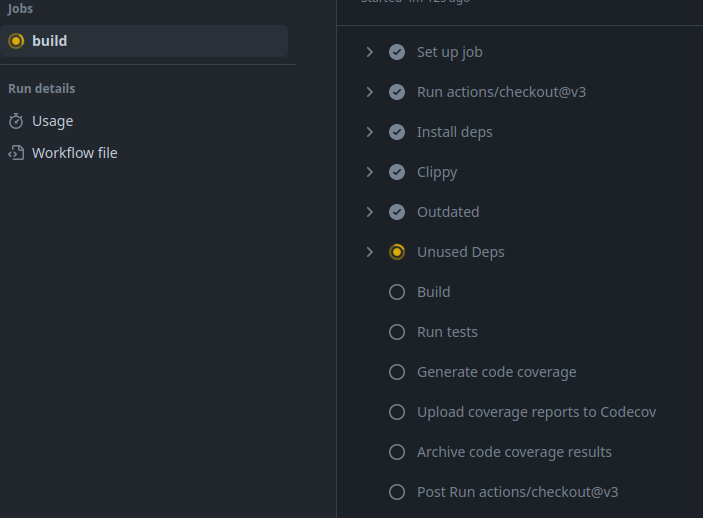Open the Usage run details
Image resolution: width=703 pixels, height=518 pixels.
[x=52, y=121]
